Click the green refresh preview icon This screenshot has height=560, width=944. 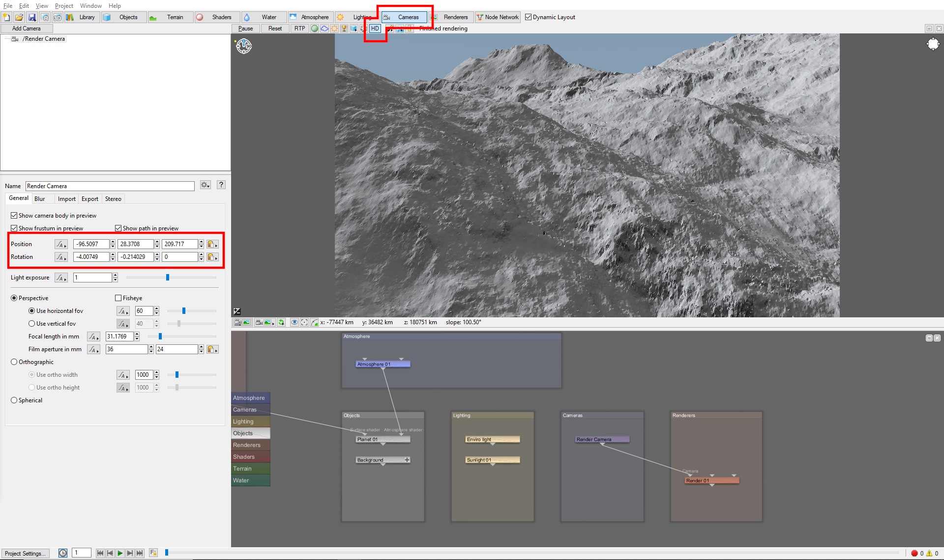281,322
